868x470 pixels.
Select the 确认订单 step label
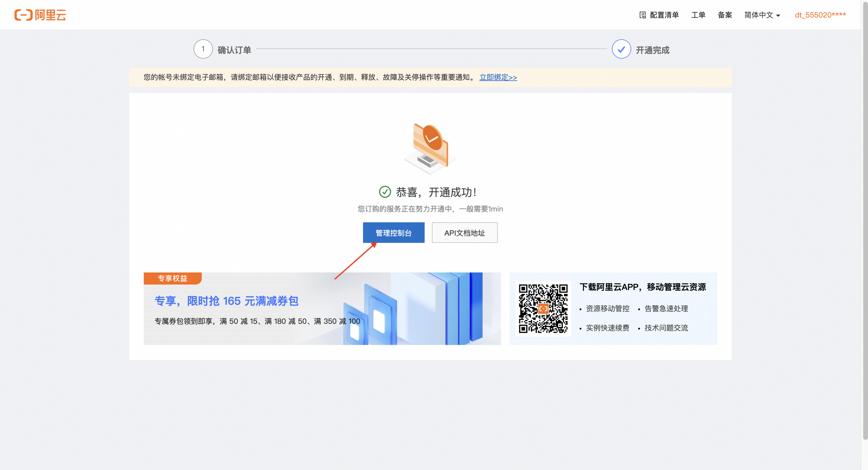(x=234, y=50)
